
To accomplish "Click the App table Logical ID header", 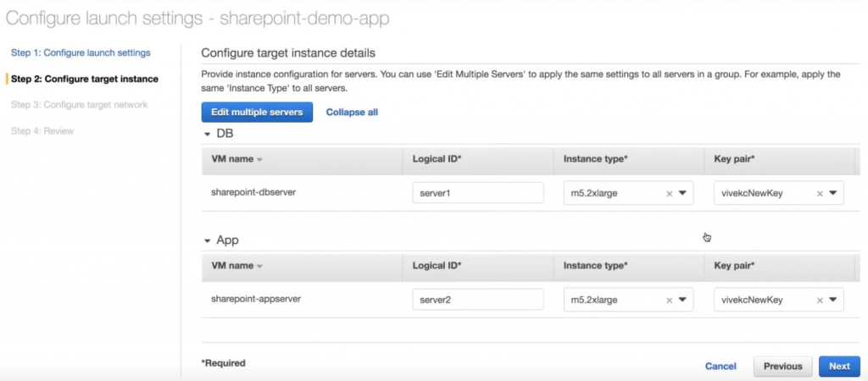I will click(437, 265).
